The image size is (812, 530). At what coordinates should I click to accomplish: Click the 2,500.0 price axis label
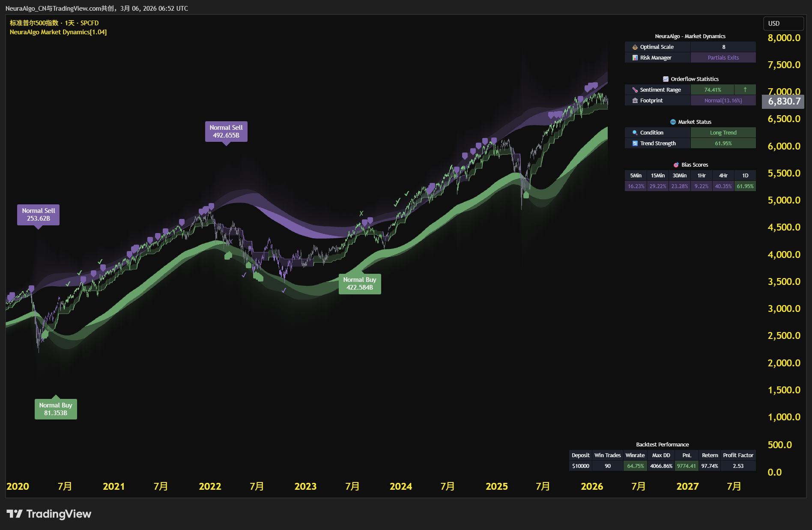click(784, 336)
